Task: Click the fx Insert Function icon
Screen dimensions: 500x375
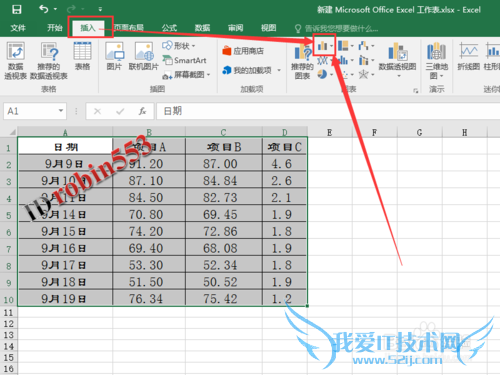Action: [142, 111]
